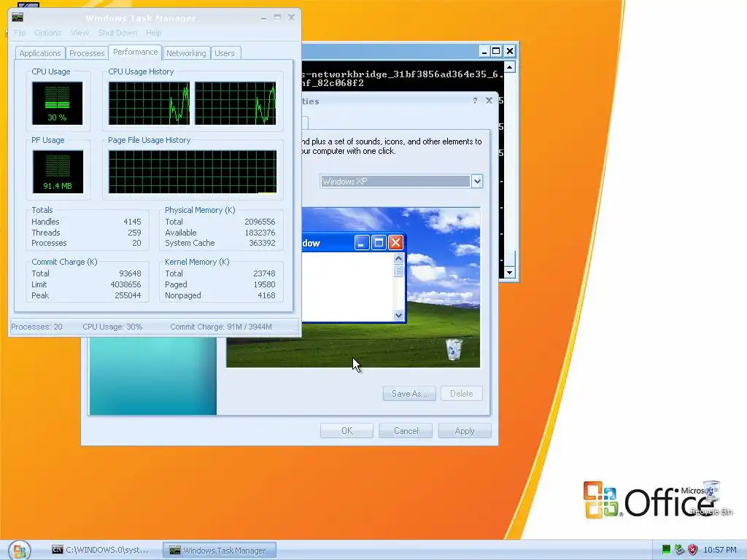Cancel the display properties dialog
This screenshot has width=747, height=560.
click(x=406, y=431)
